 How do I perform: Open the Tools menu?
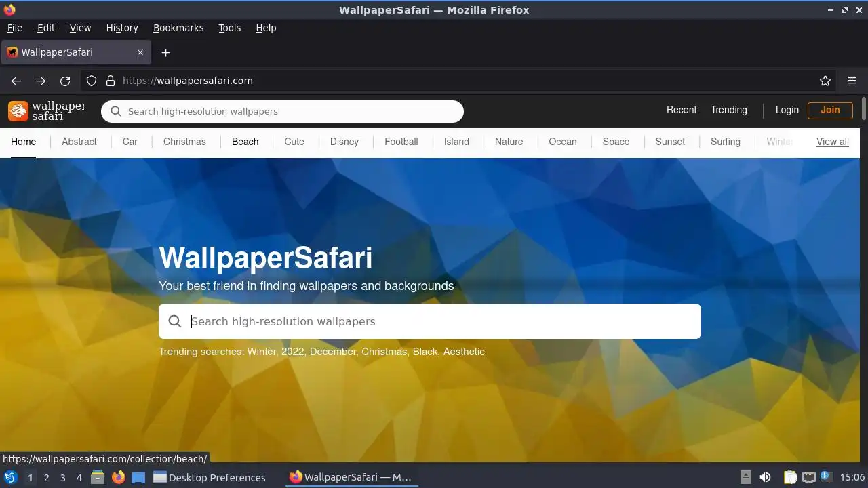(229, 28)
